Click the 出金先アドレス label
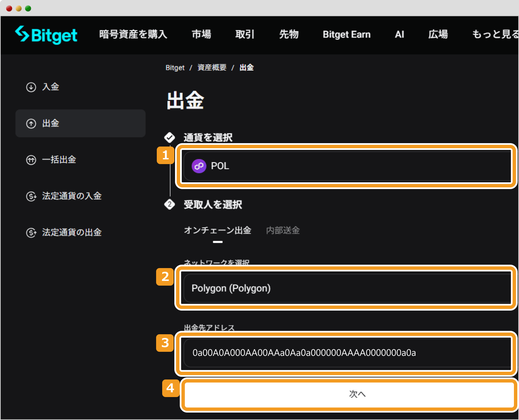Image resolution: width=519 pixels, height=420 pixels. 209,327
